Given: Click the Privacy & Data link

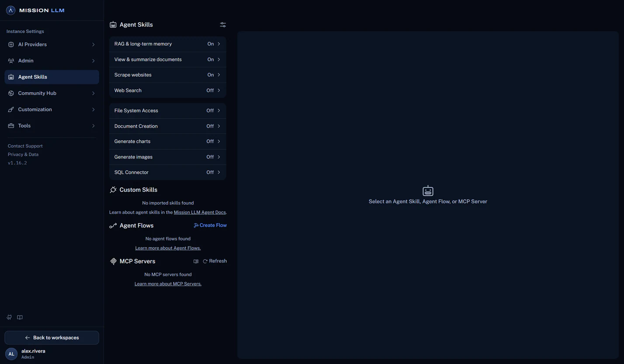Looking at the screenshot, I should coord(23,154).
